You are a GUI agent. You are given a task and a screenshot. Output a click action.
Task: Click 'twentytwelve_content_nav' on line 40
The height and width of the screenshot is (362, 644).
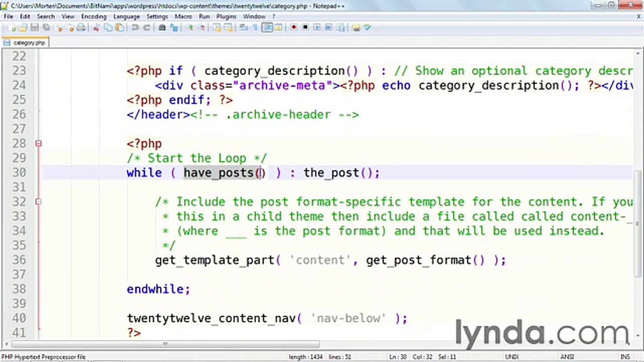pos(211,318)
